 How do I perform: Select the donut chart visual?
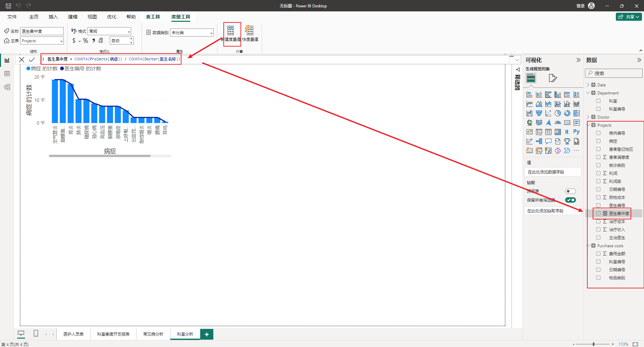pyautogui.click(x=567, y=113)
